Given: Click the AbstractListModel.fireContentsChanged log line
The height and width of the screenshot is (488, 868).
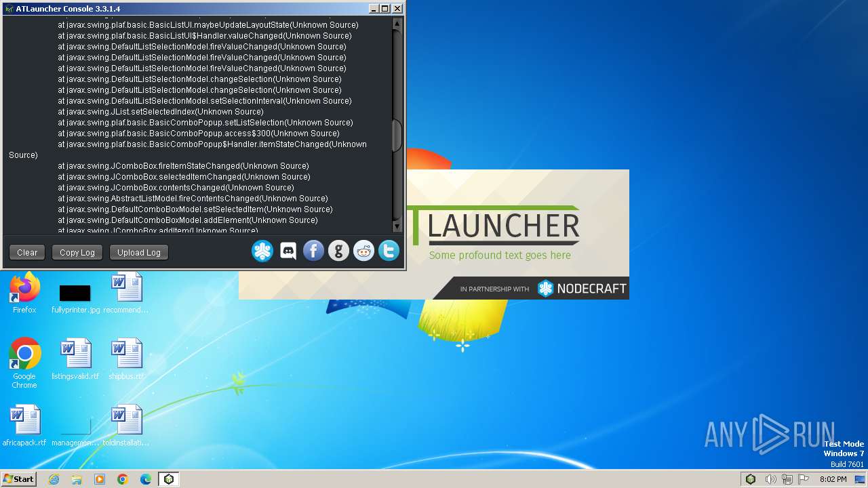Looking at the screenshot, I should pos(193,199).
